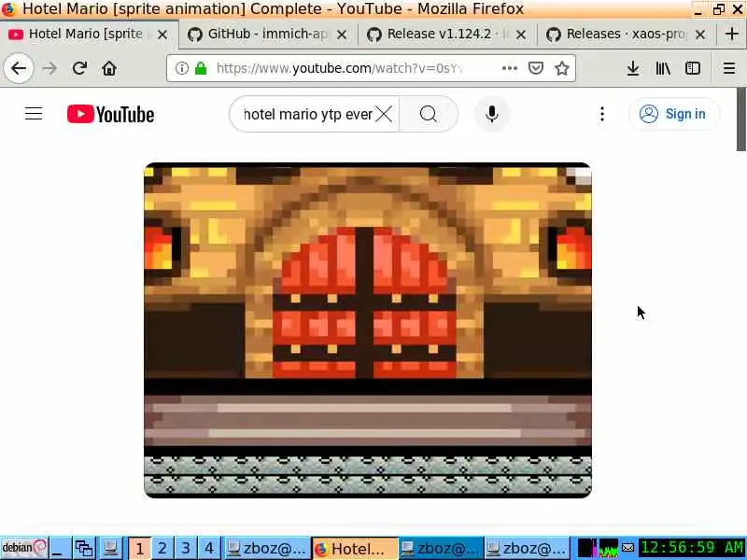Click Sign in on YouTube
Image resolution: width=747 pixels, height=560 pixels.
[x=673, y=114]
